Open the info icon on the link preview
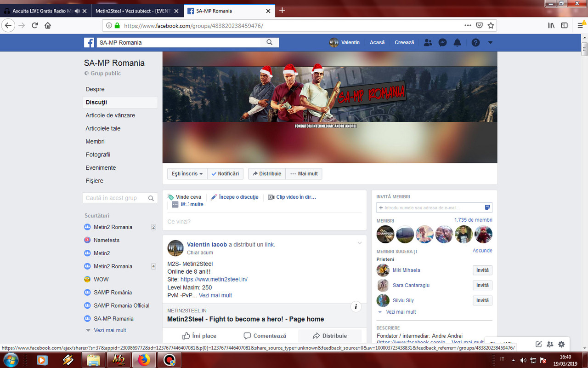This screenshot has width=588, height=368. pyautogui.click(x=356, y=306)
